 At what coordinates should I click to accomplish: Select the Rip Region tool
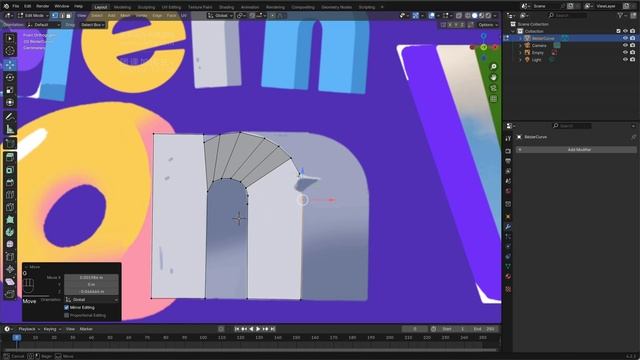10,294
